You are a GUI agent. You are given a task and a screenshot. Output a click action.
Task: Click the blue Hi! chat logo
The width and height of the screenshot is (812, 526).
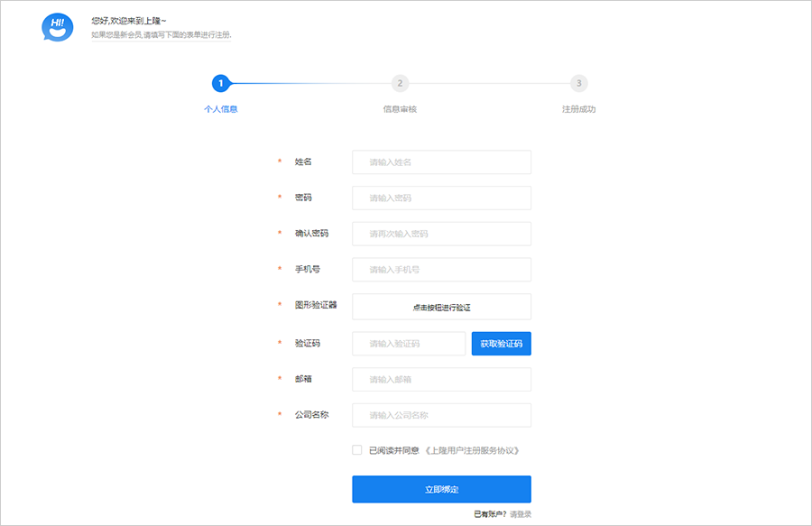coord(57,27)
